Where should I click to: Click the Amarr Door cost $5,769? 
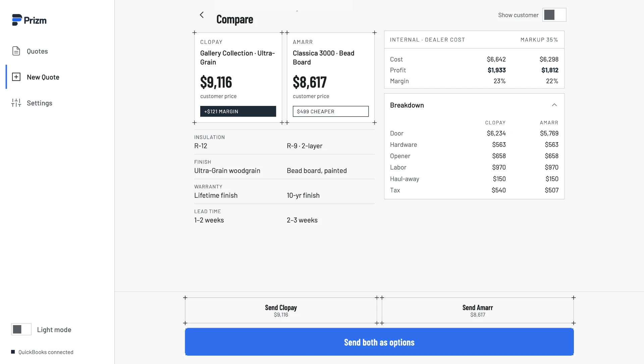pos(549,133)
